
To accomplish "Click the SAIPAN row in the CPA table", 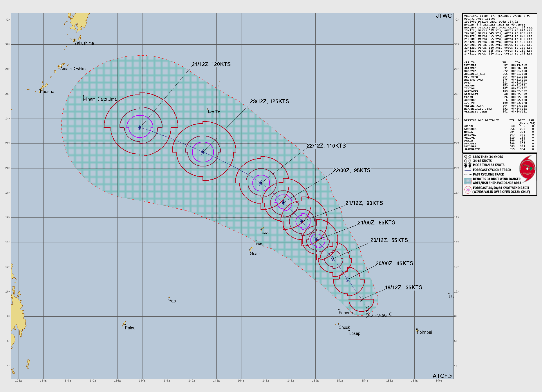I will pyautogui.click(x=495, y=86).
